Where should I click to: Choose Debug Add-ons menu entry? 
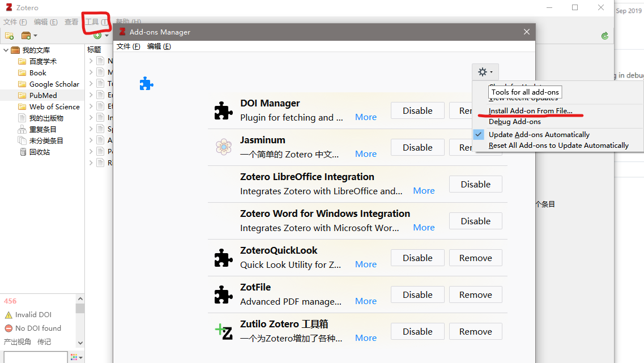(515, 122)
